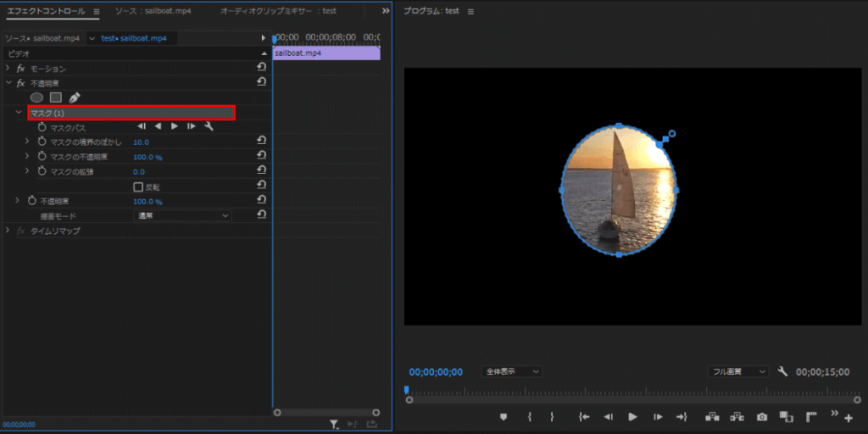Toggle the 反転 (invert) mask checkbox
The height and width of the screenshot is (434, 868).
[x=138, y=186]
